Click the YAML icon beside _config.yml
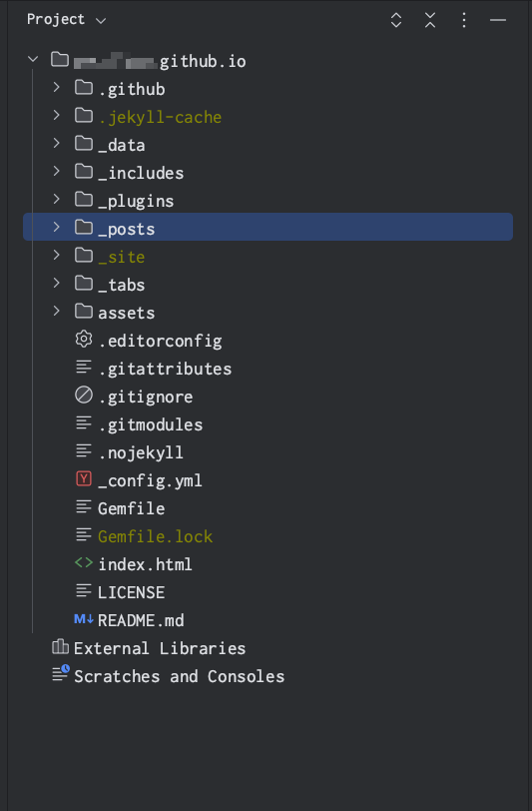The image size is (532, 811). click(84, 479)
